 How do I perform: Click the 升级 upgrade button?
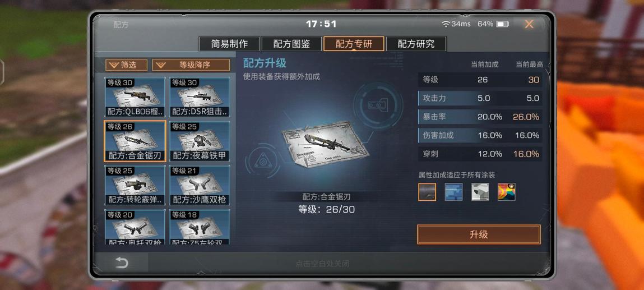click(x=479, y=234)
